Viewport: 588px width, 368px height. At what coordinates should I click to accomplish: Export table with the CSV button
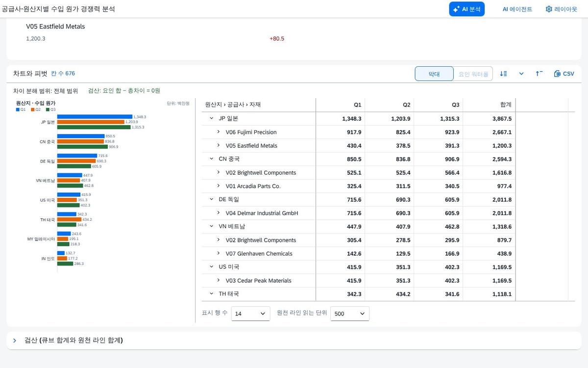click(x=564, y=74)
